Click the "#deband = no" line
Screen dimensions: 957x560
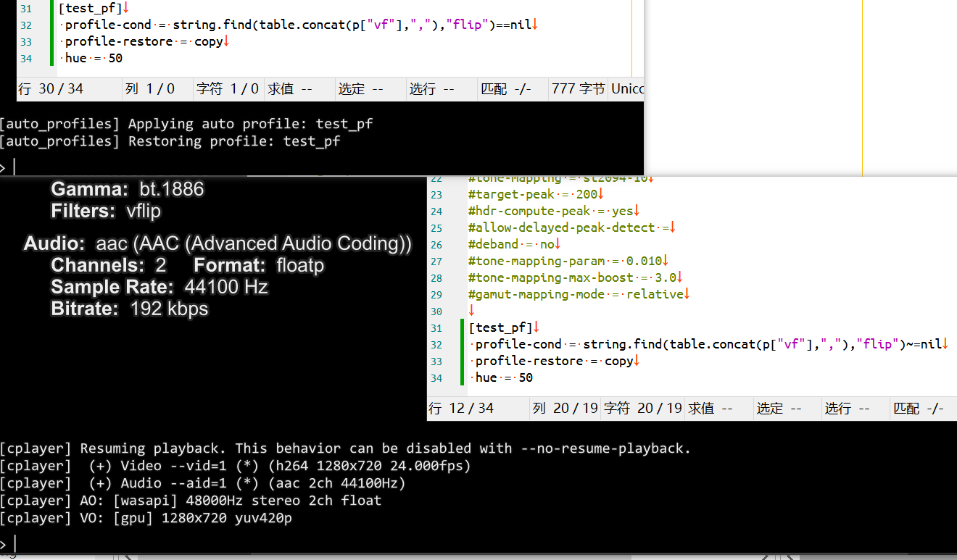pos(515,245)
